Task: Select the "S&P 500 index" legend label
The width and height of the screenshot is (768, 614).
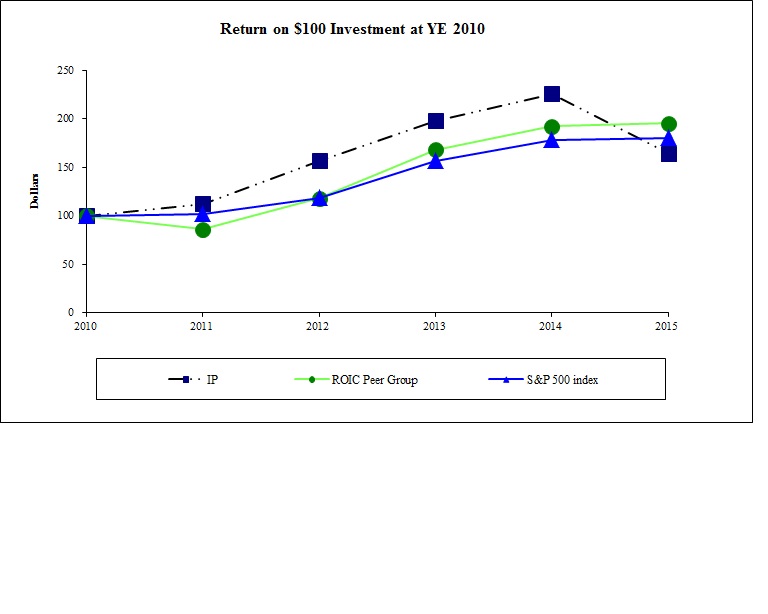Action: pos(562,380)
